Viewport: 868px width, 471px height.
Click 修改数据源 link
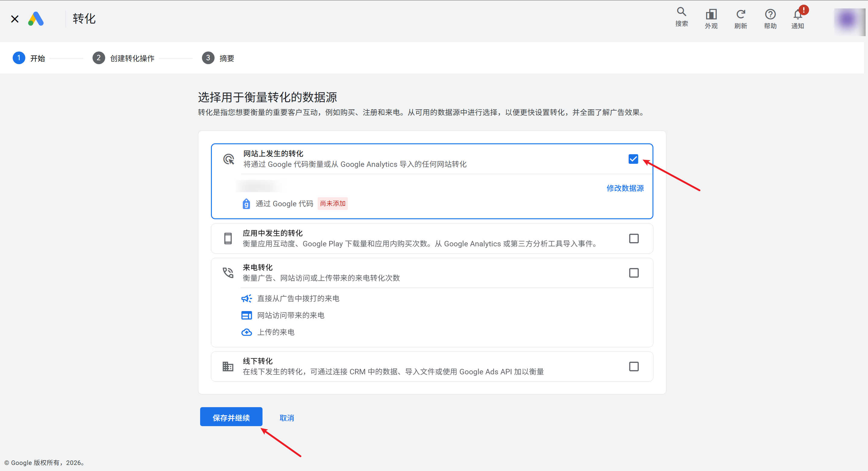click(625, 188)
